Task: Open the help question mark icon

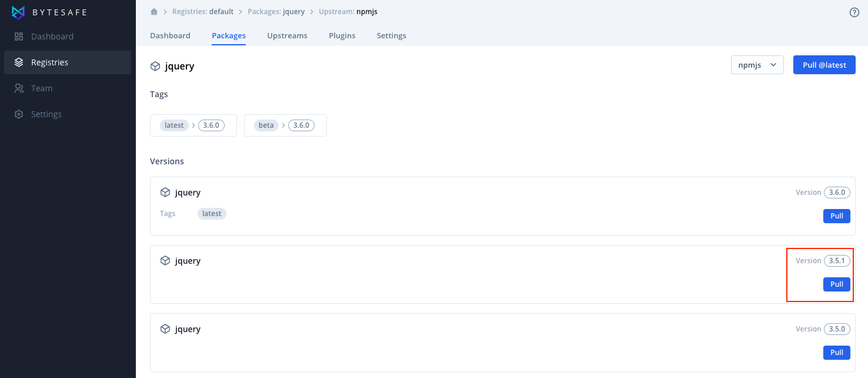Action: [x=854, y=12]
